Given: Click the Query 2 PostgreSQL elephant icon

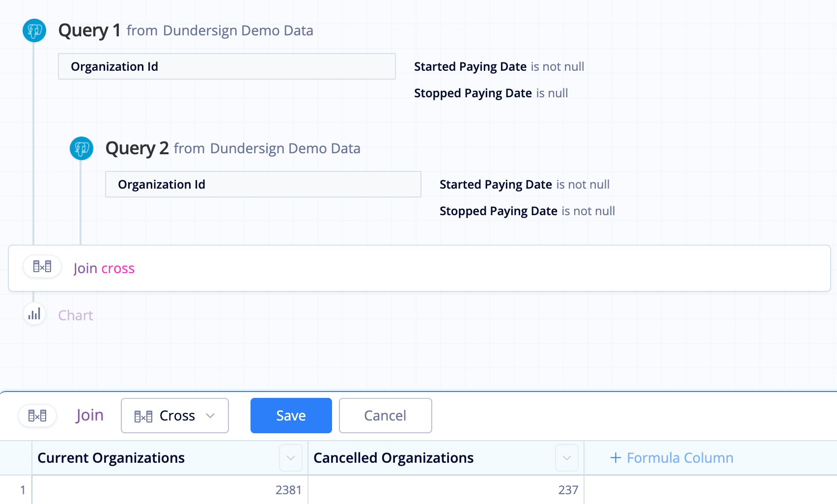Looking at the screenshot, I should coord(82,148).
